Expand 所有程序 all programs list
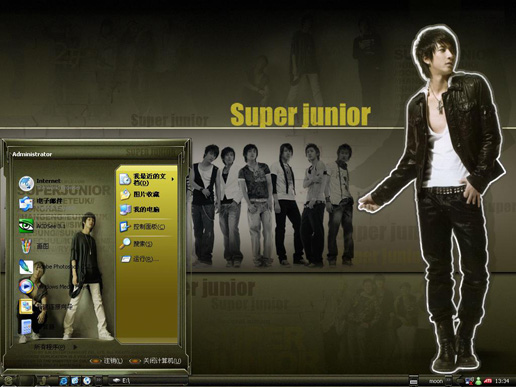 pos(55,347)
